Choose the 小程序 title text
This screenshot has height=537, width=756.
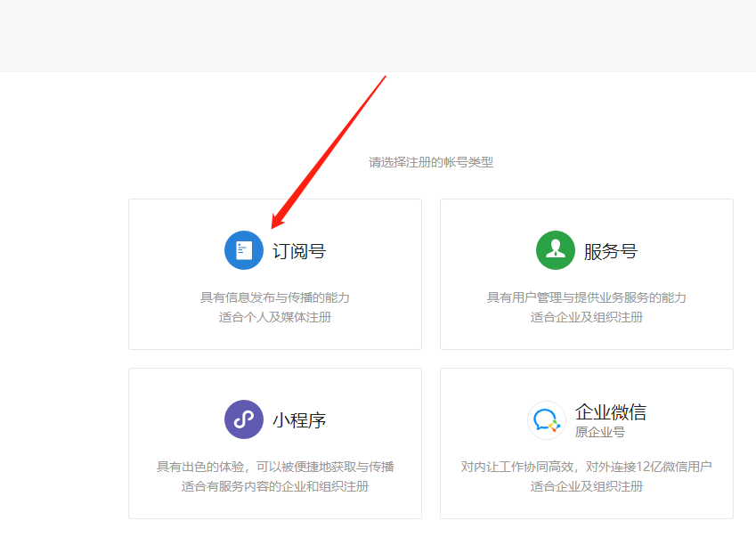pos(299,420)
